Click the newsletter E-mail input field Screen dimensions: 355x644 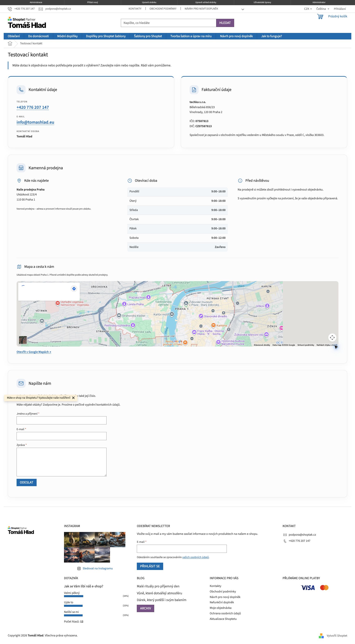pos(182,549)
